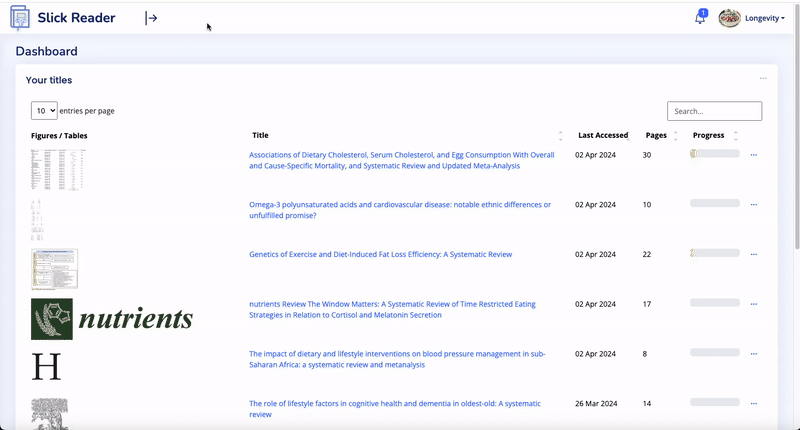Click progress bar of the Egg Consumption article

tap(714, 154)
